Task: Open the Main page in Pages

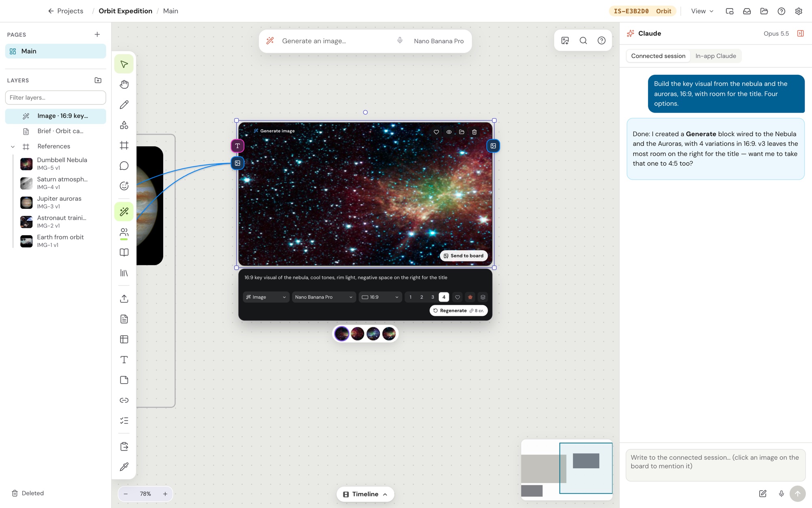Action: [56, 51]
